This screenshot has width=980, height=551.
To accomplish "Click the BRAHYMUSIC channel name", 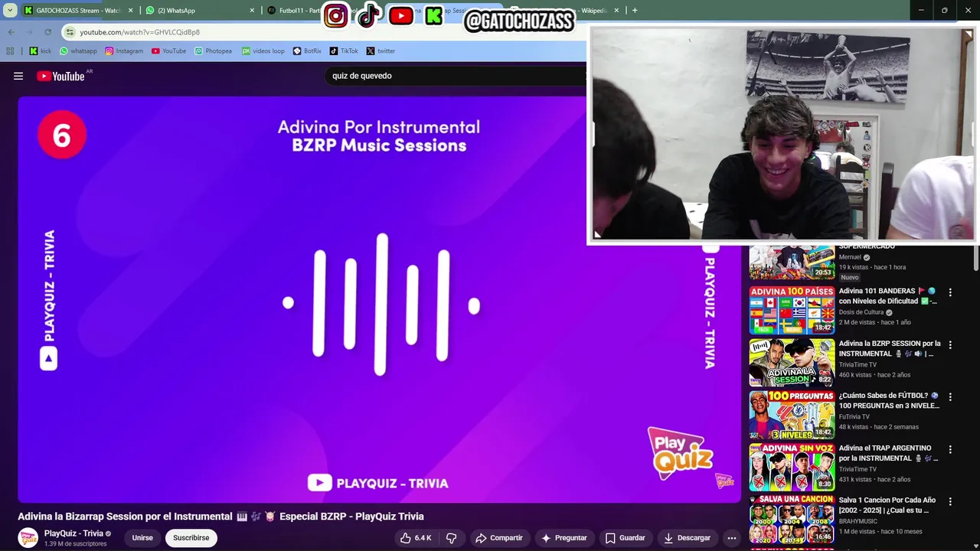I will (858, 521).
